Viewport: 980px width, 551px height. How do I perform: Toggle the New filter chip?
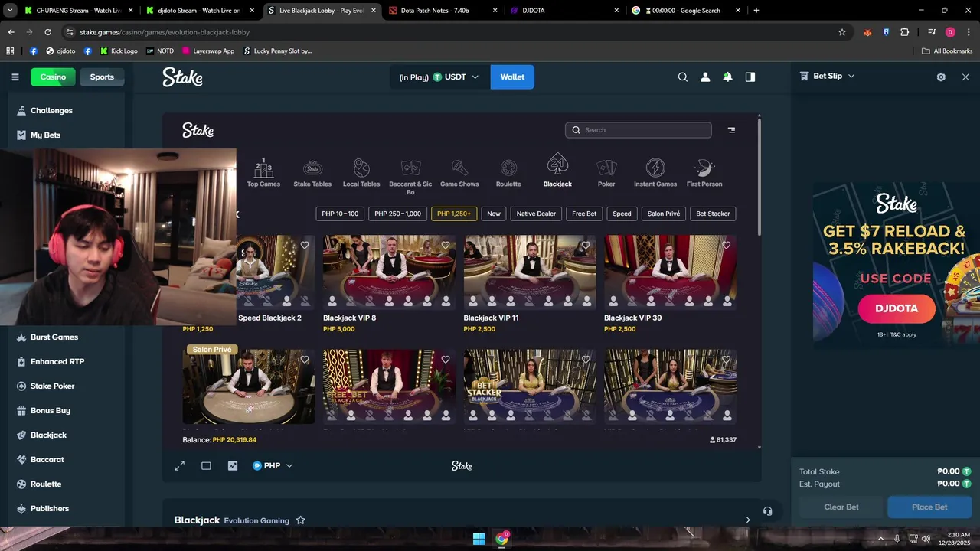pyautogui.click(x=494, y=214)
